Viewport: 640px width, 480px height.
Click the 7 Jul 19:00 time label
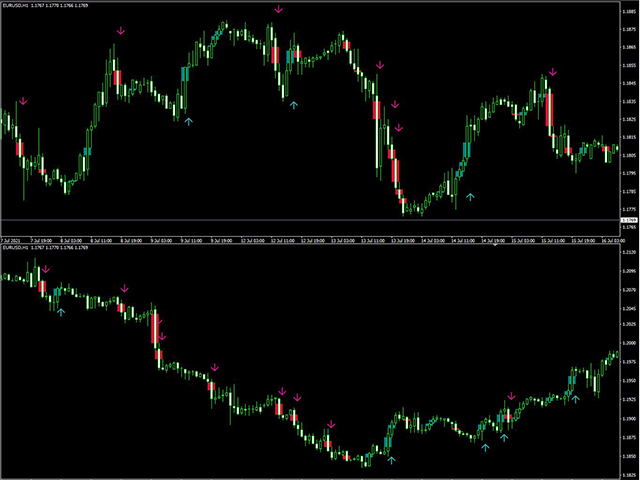click(40, 241)
